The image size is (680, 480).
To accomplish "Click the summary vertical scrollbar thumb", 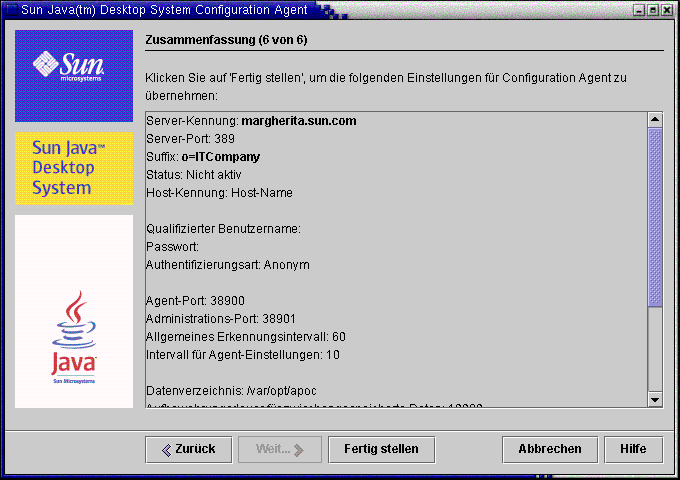I will coord(655,217).
